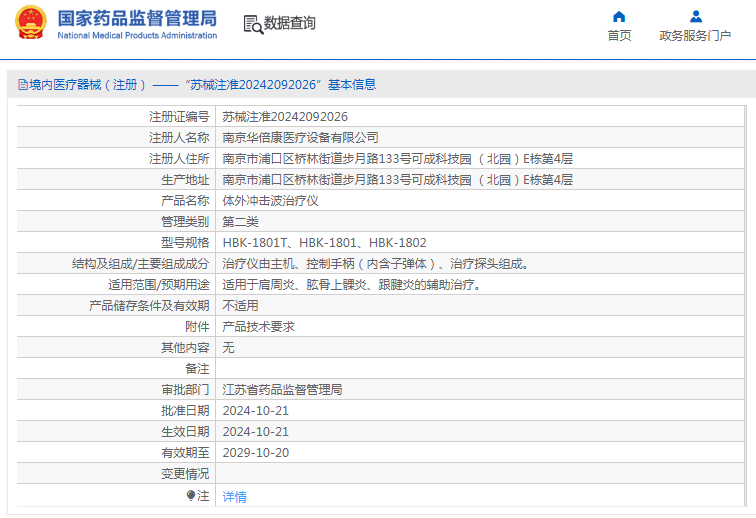Click the 注册证编号 label
The image size is (756, 518).
pyautogui.click(x=179, y=117)
